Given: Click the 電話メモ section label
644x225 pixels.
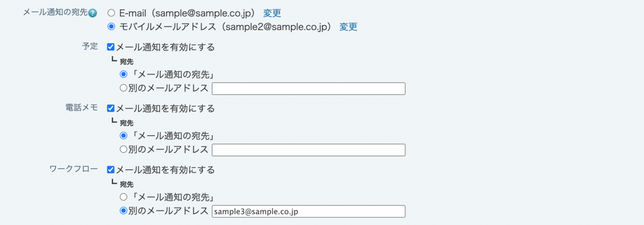Looking at the screenshot, I should [80, 108].
